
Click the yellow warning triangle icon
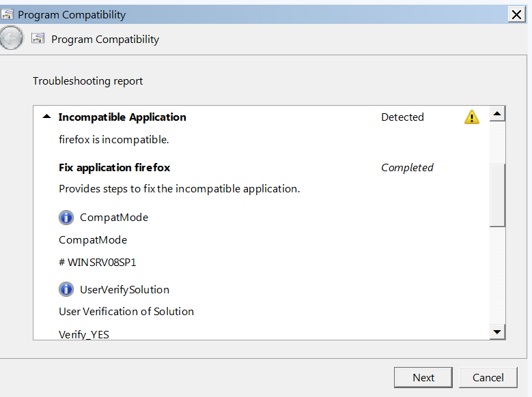tap(471, 117)
